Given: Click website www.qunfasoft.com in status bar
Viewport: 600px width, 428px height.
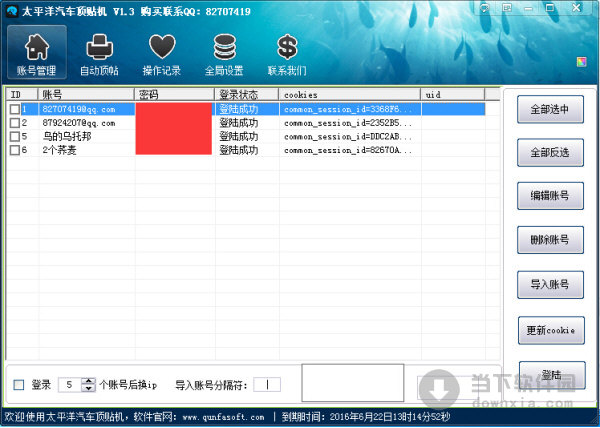Looking at the screenshot, I should tap(223, 417).
